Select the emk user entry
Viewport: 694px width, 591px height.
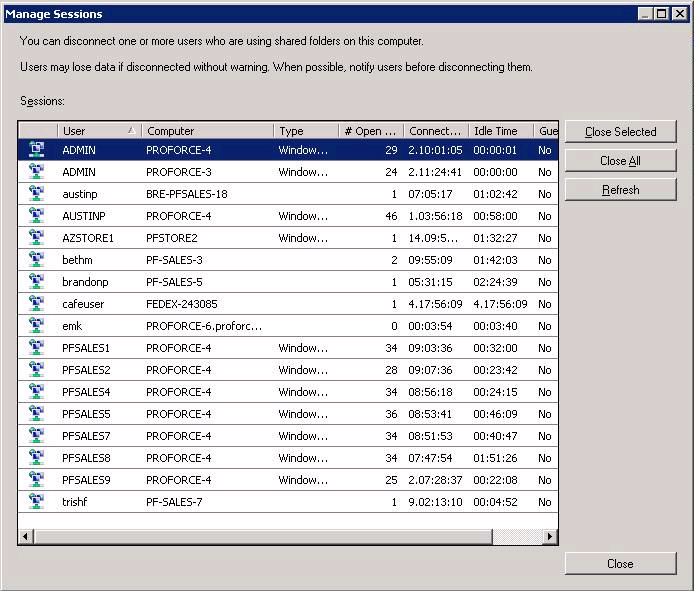tap(72, 326)
